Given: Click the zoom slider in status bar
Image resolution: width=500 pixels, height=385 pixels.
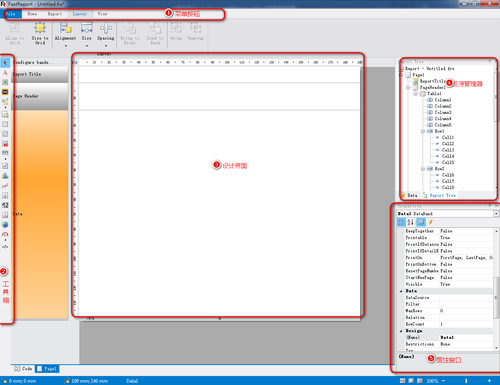Looking at the screenshot, I should pos(466,381).
